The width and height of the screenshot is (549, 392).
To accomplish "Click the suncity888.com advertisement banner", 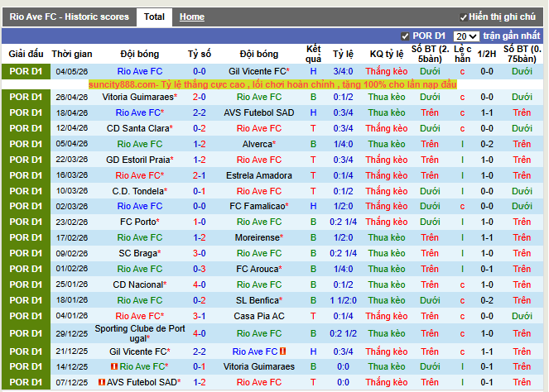I will [272, 84].
